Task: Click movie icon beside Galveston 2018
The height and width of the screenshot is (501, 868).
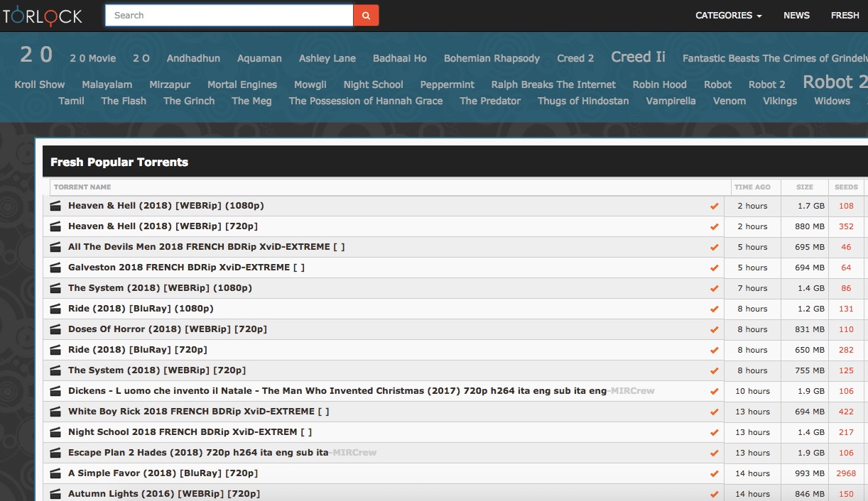Action: click(55, 268)
